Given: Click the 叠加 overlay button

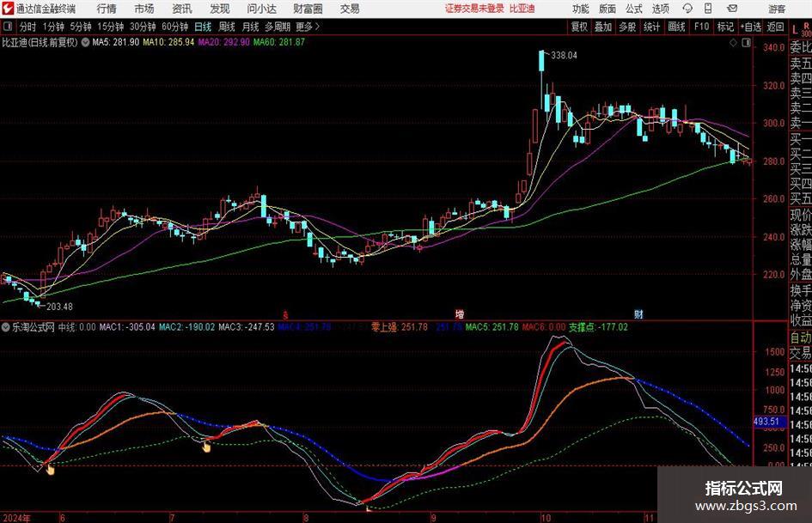Looking at the screenshot, I should (x=603, y=27).
